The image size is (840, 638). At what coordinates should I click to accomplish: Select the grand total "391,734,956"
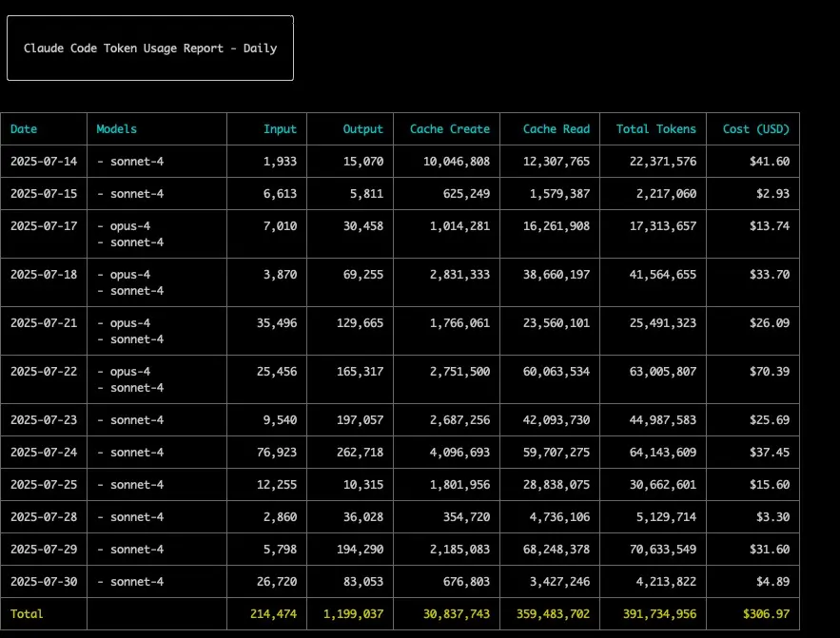(659, 614)
